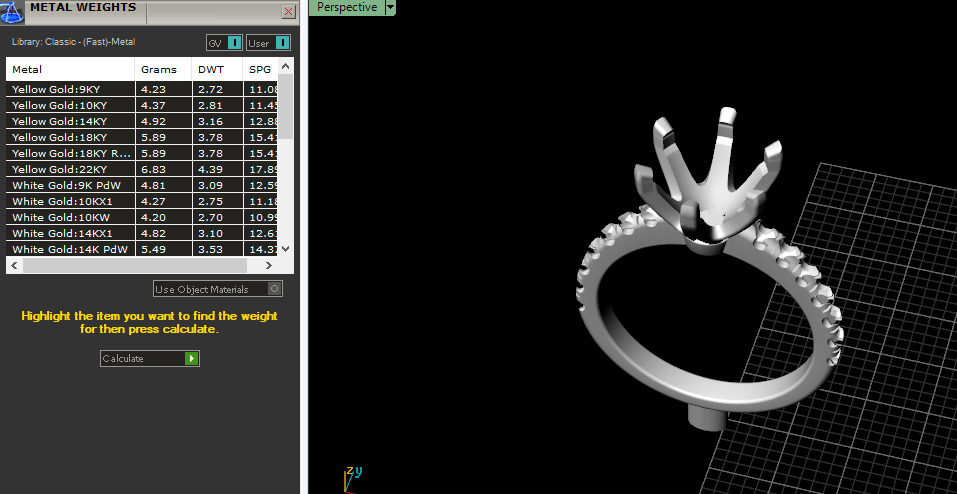This screenshot has height=494, width=957.
Task: Click the Metal Weights scale icon
Action: [12, 11]
